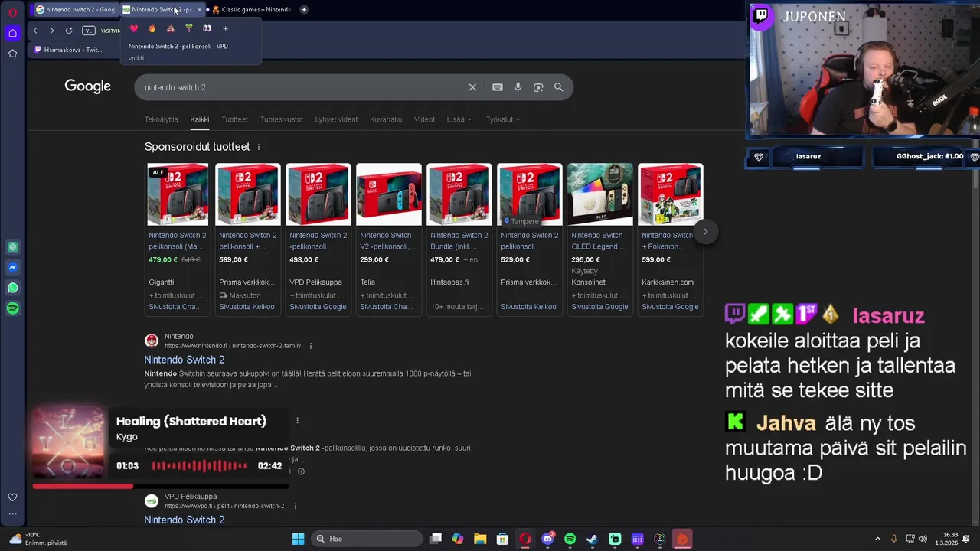The width and height of the screenshot is (980, 551).
Task: Clear the Google search box text
Action: (472, 87)
